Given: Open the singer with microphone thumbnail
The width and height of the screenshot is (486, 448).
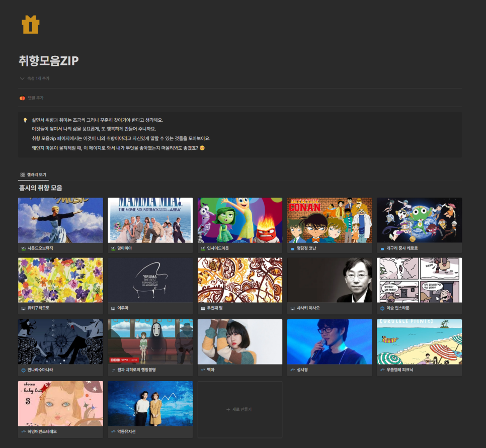Looking at the screenshot, I should click(x=330, y=342).
